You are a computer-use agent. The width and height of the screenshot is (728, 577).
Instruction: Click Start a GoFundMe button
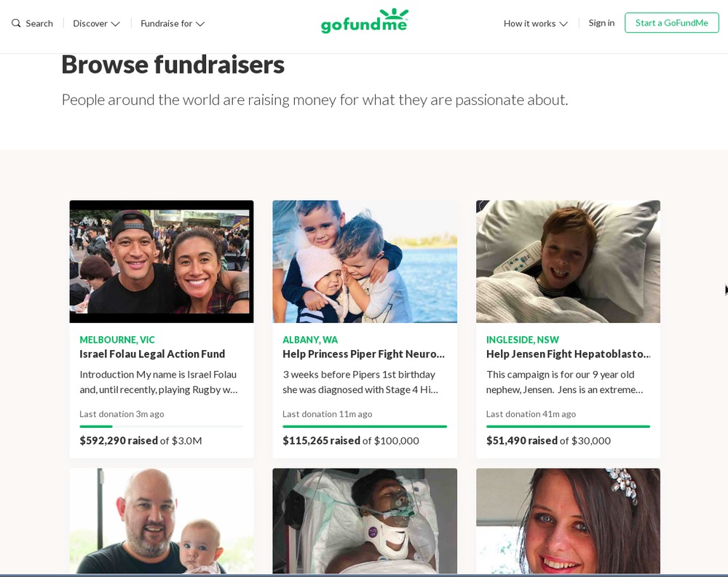671,23
